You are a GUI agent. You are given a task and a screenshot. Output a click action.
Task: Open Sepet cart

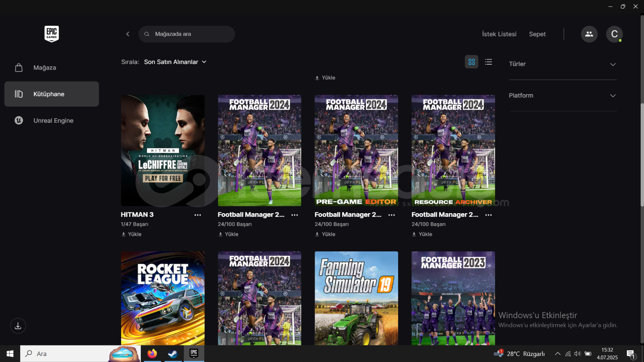pyautogui.click(x=537, y=34)
